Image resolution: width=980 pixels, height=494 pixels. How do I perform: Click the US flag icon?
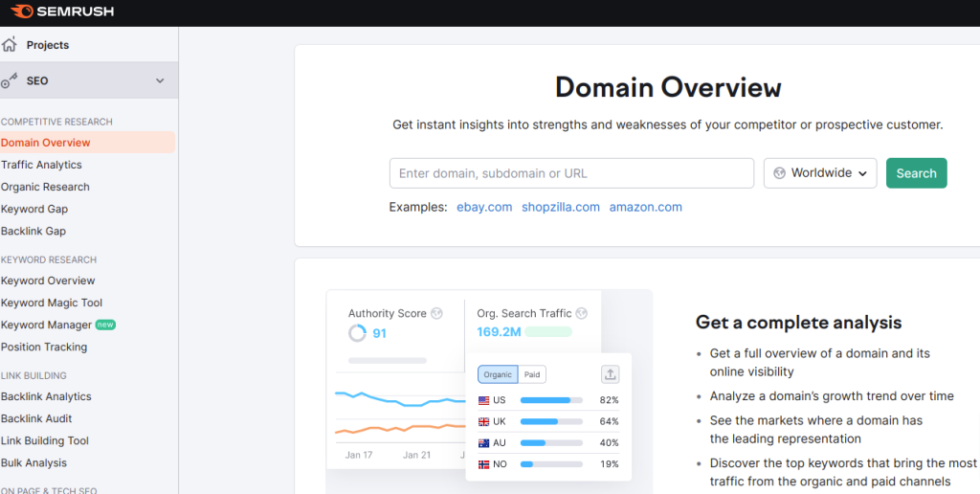[x=483, y=400]
